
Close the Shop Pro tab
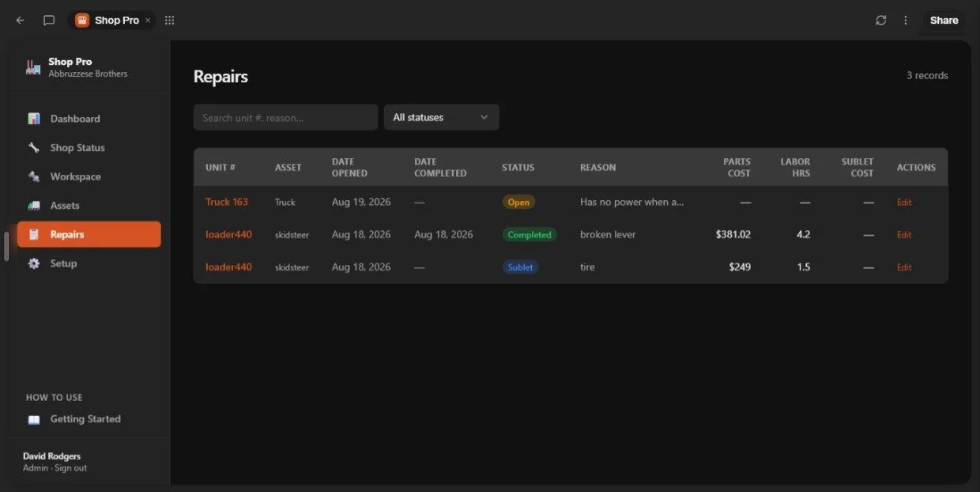(148, 21)
